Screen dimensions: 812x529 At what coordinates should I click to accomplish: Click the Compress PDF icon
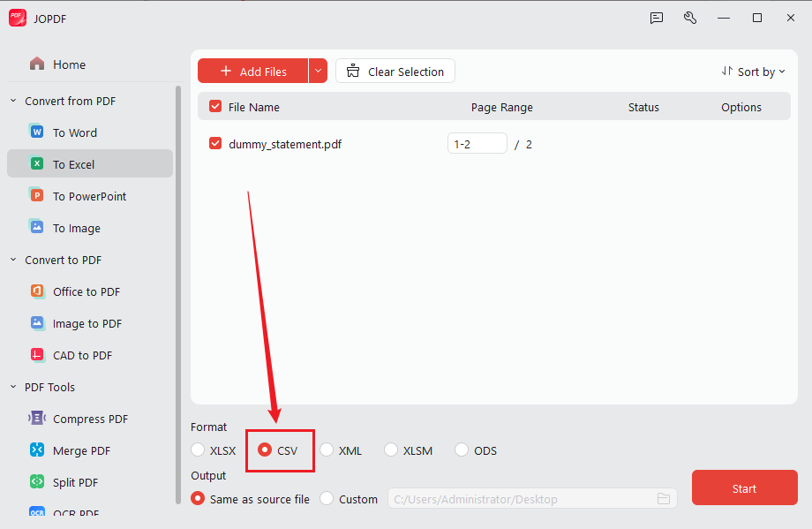37,418
